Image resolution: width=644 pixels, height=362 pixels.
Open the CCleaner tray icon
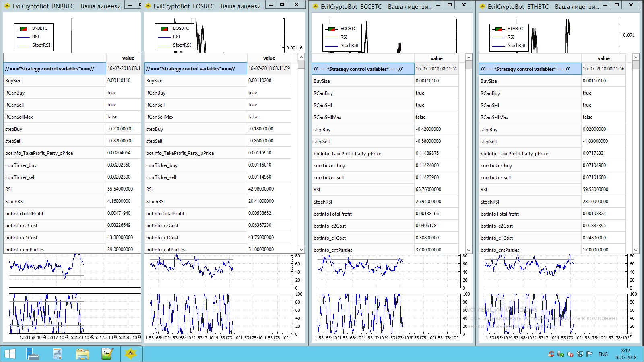(x=551, y=354)
